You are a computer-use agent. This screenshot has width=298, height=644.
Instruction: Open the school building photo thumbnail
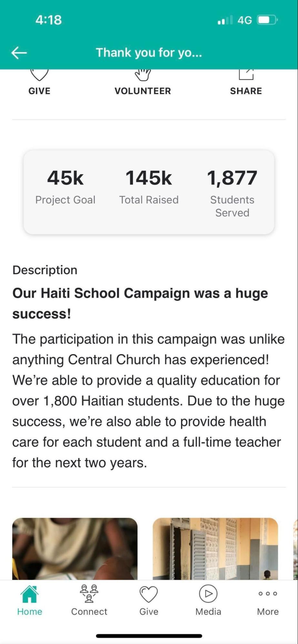pyautogui.click(x=215, y=549)
